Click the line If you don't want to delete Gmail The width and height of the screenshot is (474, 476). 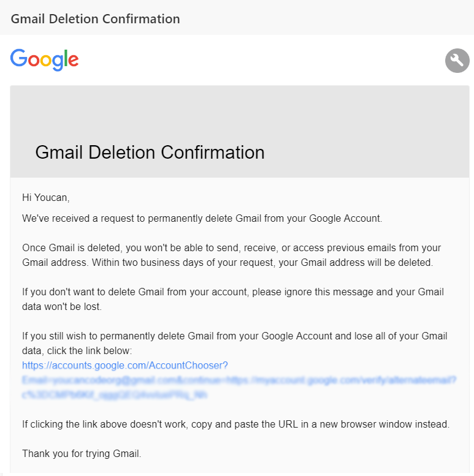pyautogui.click(x=233, y=292)
